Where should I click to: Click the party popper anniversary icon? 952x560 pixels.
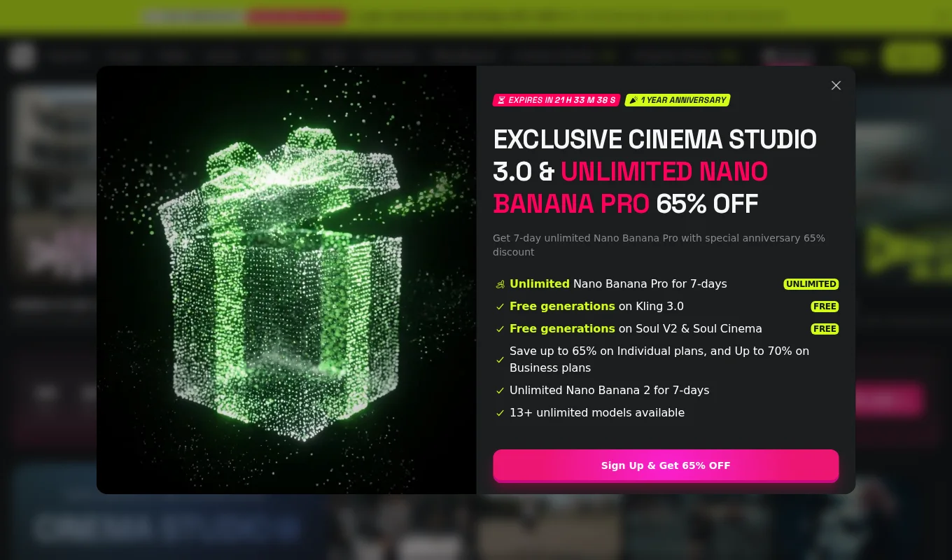point(633,100)
